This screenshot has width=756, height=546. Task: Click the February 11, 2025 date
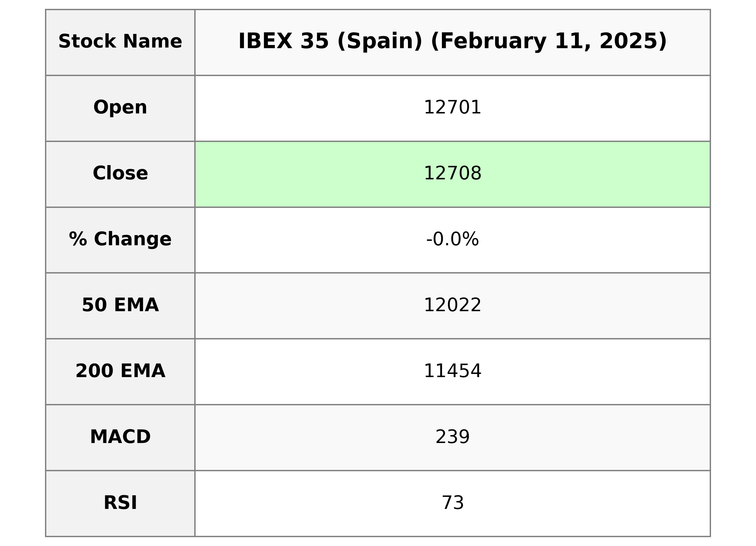(548, 42)
